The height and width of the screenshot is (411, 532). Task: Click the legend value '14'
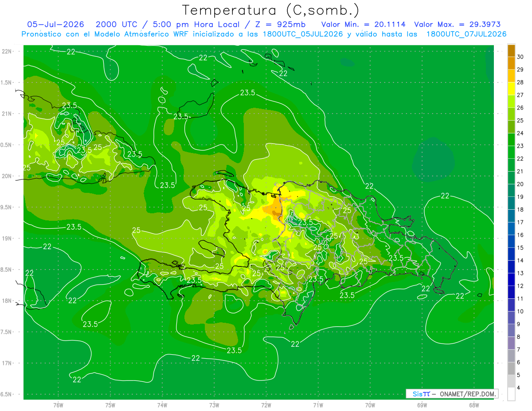(520, 261)
